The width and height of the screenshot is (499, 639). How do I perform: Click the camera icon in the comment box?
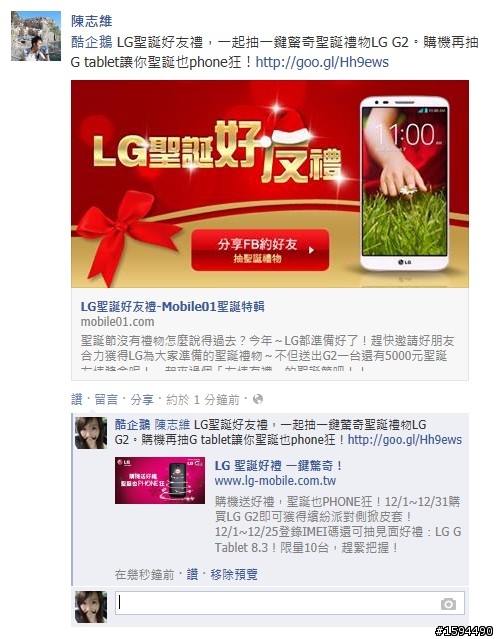448,604
